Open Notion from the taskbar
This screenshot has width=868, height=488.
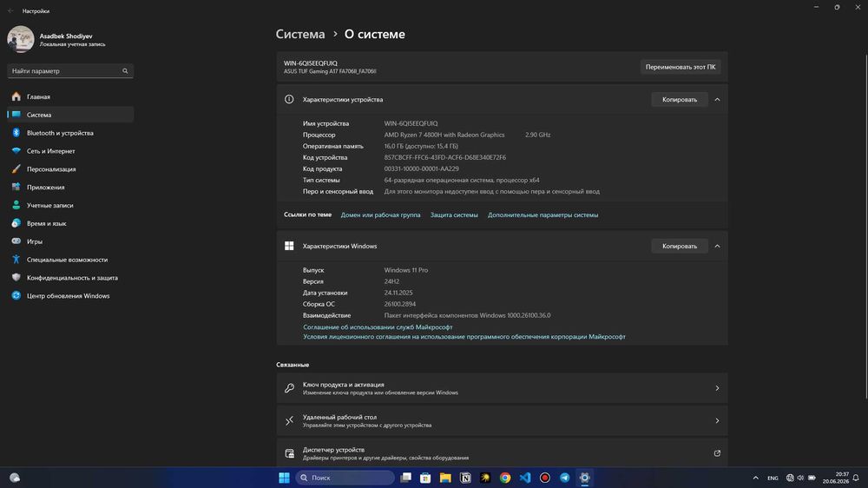[465, 478]
